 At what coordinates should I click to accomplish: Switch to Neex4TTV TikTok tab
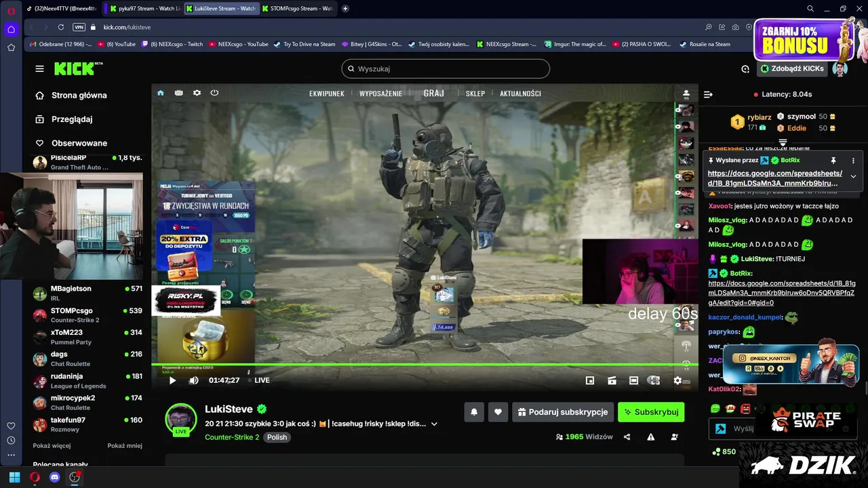61,9
